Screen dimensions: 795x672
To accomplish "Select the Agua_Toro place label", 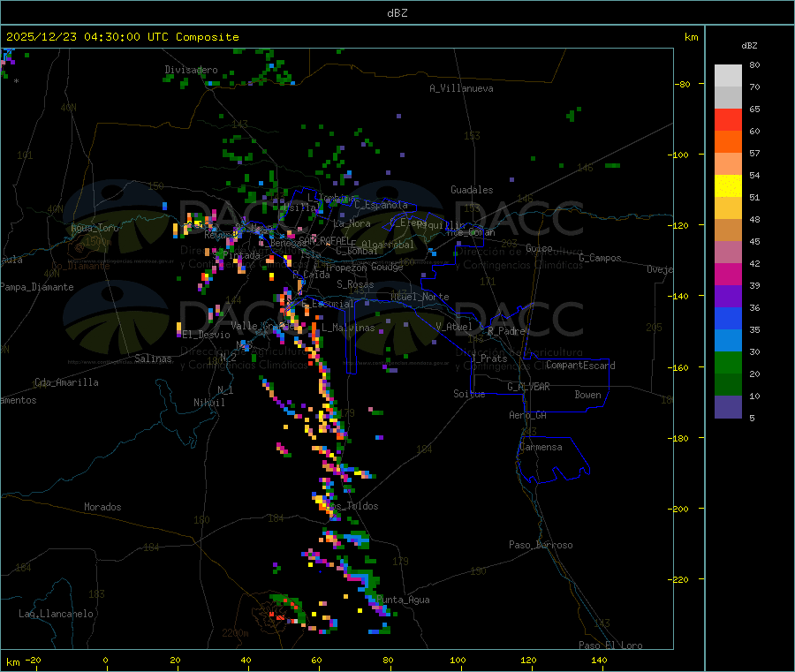I will (95, 228).
